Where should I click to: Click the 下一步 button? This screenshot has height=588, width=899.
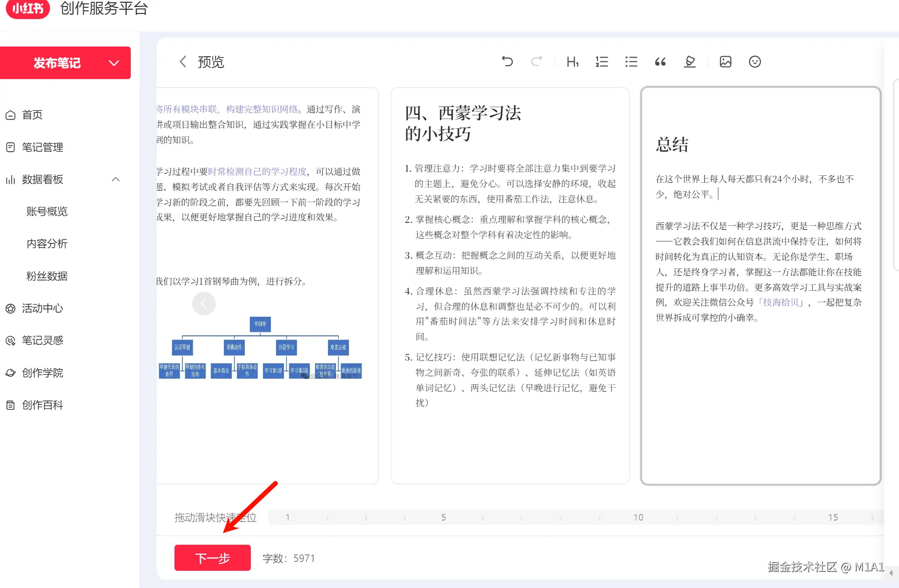(212, 558)
